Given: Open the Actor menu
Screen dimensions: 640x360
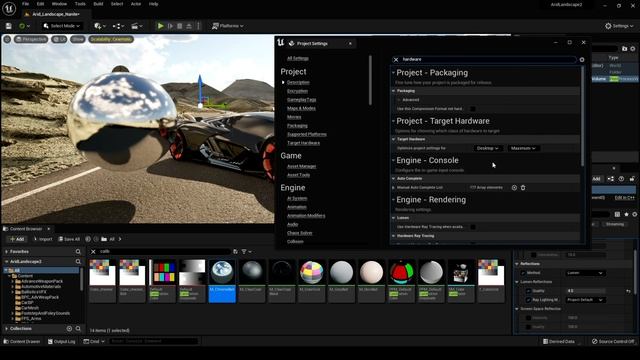Looking at the screenshot, I should coord(136,4).
